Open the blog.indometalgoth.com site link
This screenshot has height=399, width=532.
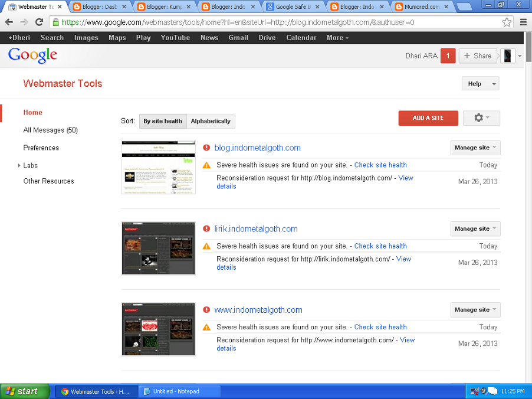click(x=257, y=148)
